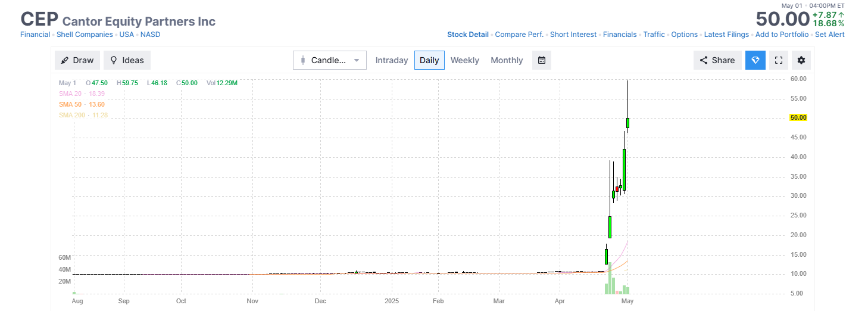
Task: Click the USA country link
Action: [x=127, y=35]
